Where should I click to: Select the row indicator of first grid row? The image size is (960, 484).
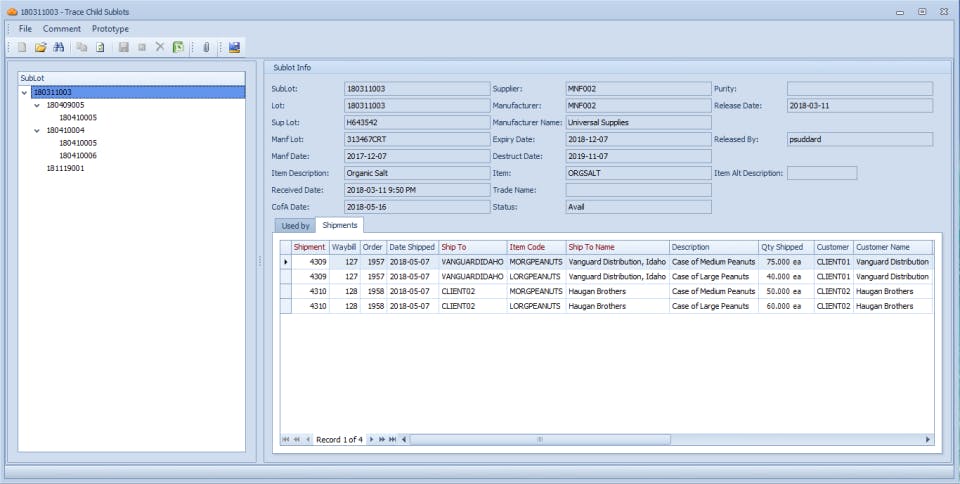(286, 262)
